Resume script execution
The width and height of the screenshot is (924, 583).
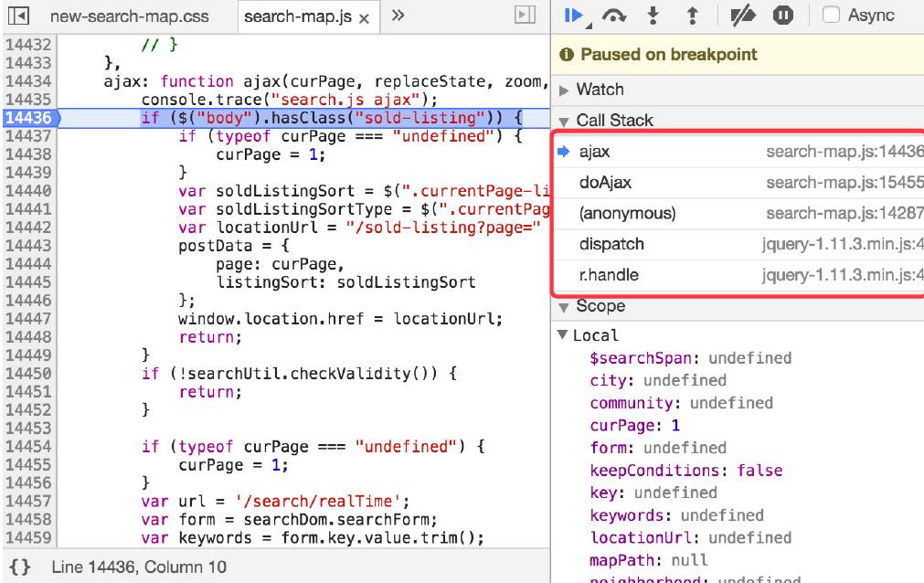point(573,16)
